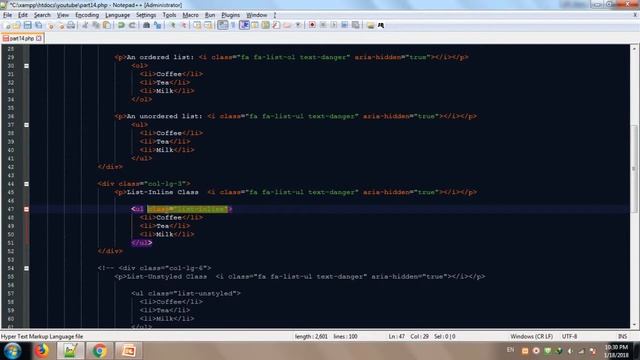Image resolution: width=640 pixels, height=360 pixels.
Task: Collapse the div fold marker on line 44
Action: [x=26, y=184]
